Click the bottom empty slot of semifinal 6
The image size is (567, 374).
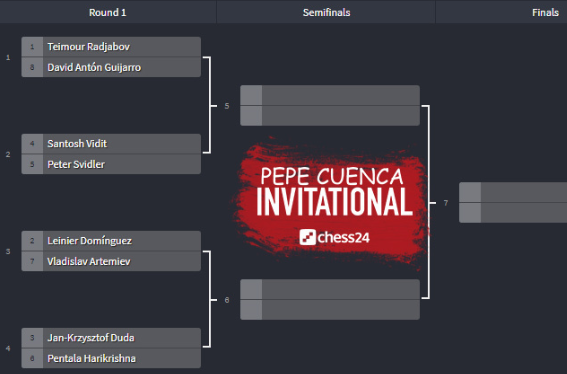(x=330, y=310)
